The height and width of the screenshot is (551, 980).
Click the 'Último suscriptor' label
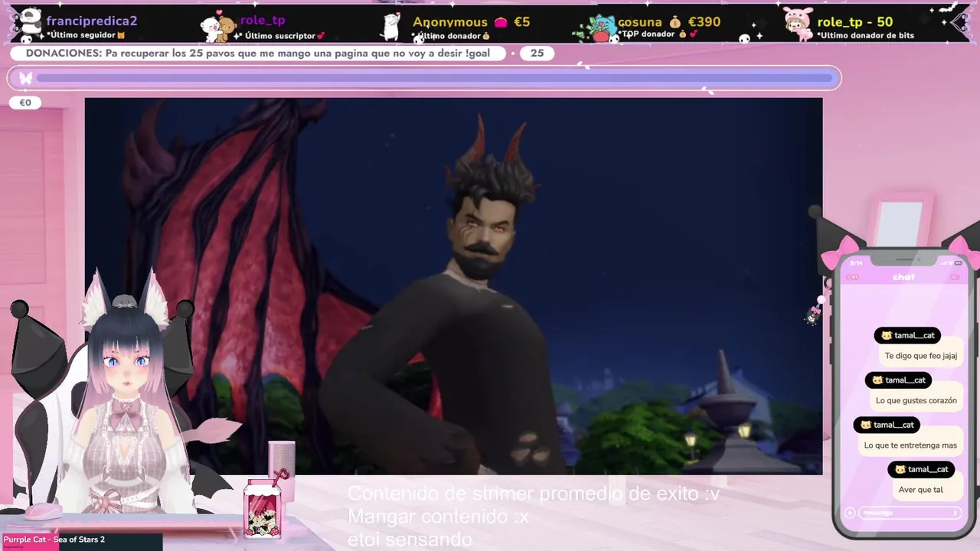[x=280, y=36]
